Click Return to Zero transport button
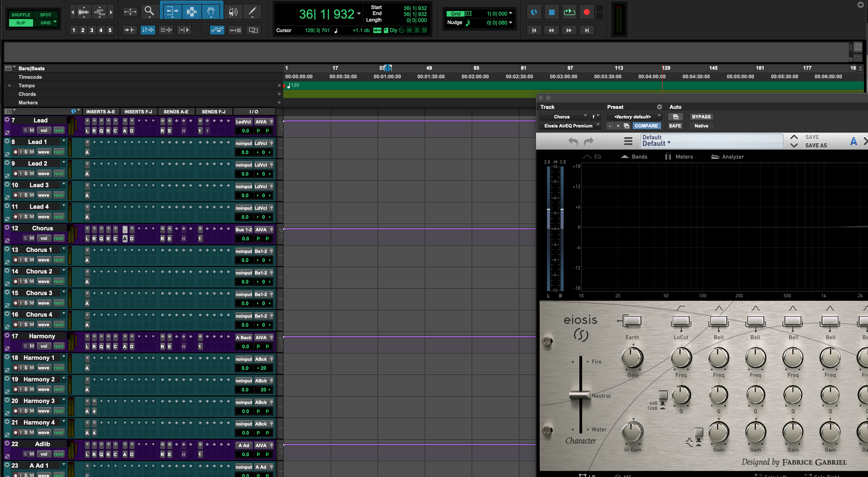868x477 pixels. coord(534,30)
